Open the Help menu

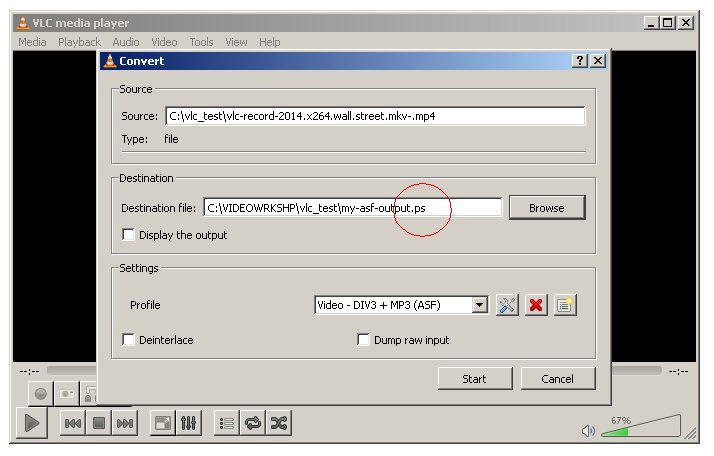pos(270,42)
